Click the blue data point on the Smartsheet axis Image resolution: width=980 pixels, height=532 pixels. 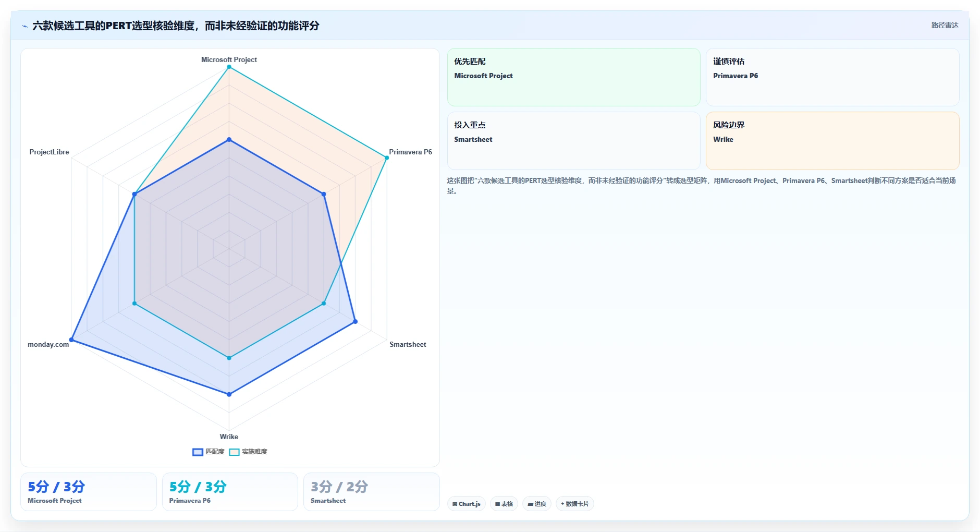356,321
